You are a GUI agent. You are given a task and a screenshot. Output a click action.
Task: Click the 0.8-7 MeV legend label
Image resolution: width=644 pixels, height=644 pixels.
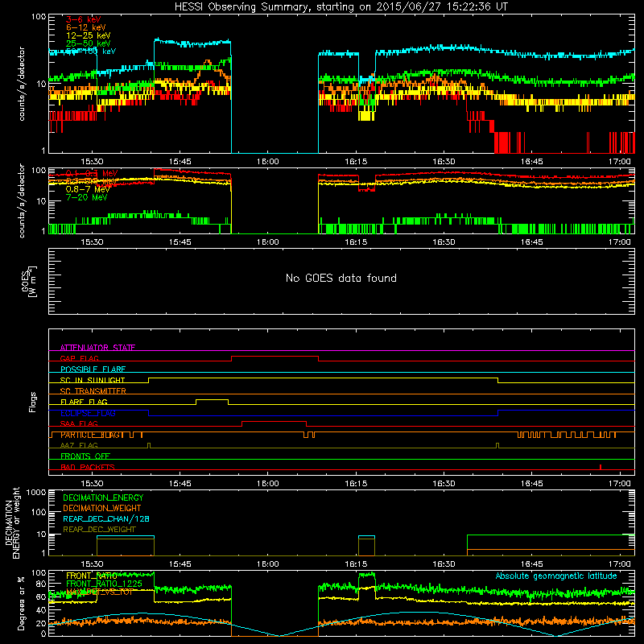tap(88, 189)
